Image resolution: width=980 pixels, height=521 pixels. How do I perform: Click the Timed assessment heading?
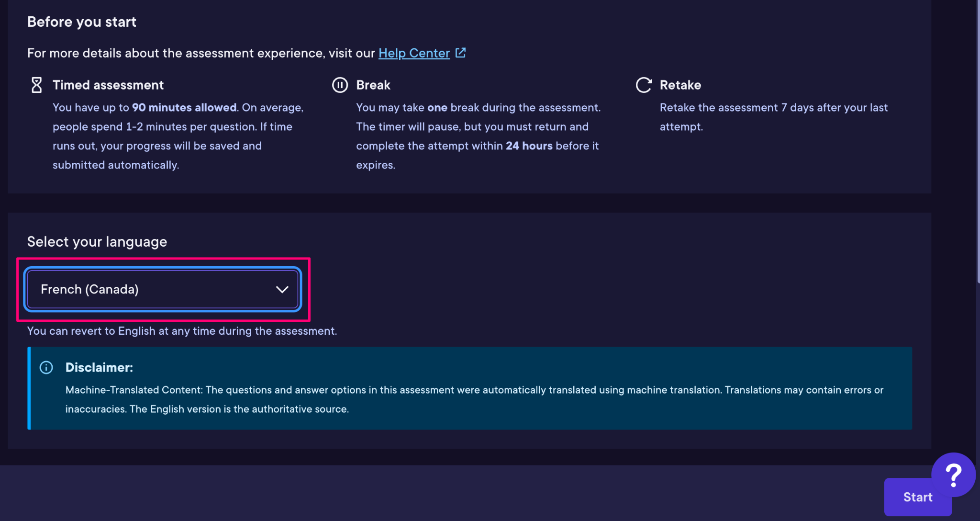coord(108,85)
